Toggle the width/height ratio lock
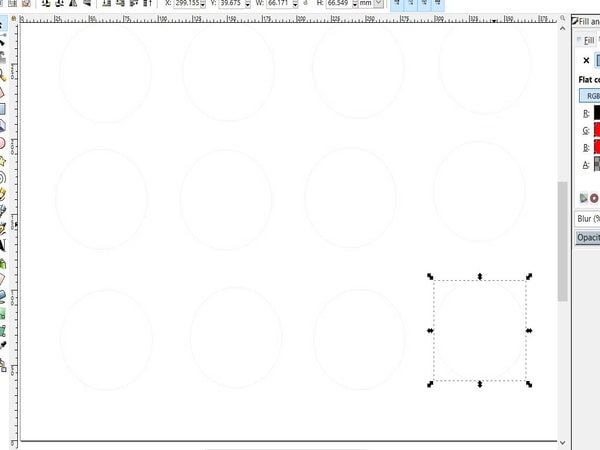600x450 pixels. coord(305,3)
